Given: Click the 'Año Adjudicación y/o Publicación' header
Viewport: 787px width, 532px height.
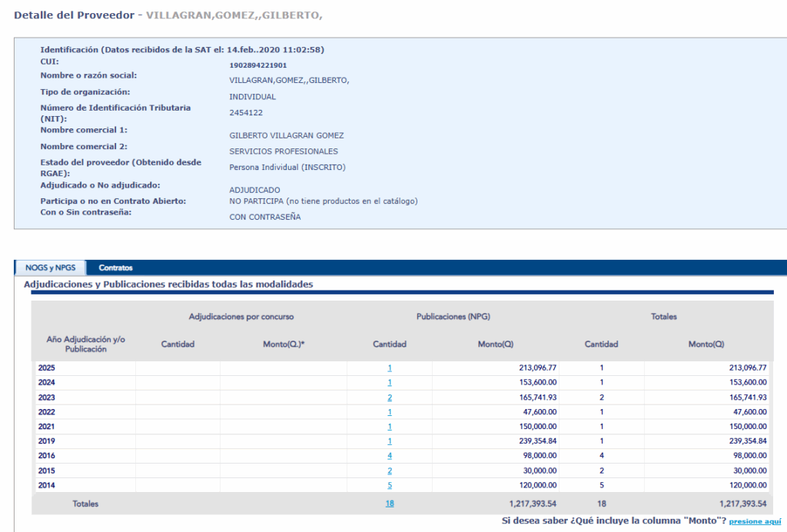Looking at the screenshot, I should (x=86, y=344).
